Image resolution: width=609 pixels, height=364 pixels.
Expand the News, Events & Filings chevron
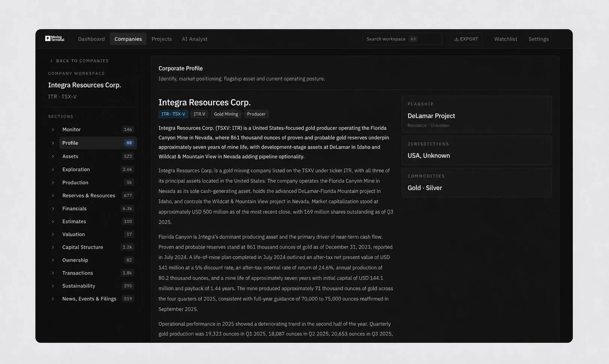[x=53, y=299]
